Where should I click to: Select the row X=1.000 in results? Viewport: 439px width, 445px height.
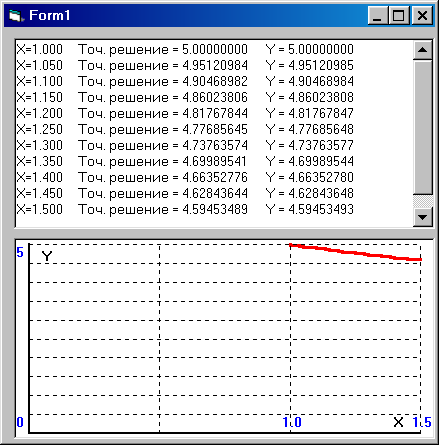click(185, 49)
